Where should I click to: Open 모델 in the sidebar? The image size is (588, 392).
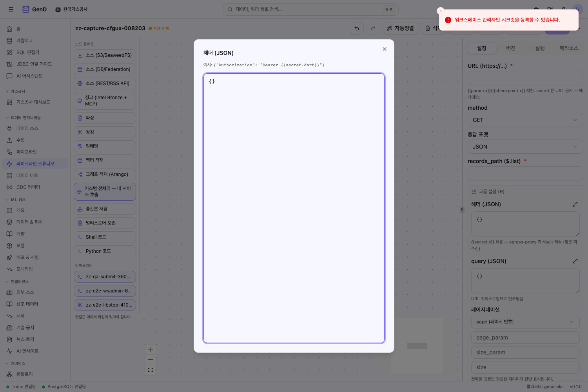[35, 246]
